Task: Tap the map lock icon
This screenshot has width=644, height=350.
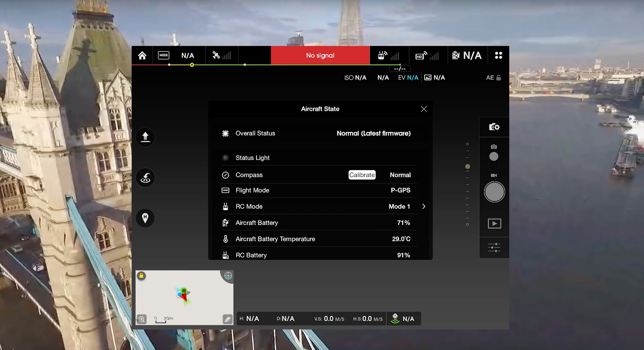Action: pyautogui.click(x=141, y=276)
